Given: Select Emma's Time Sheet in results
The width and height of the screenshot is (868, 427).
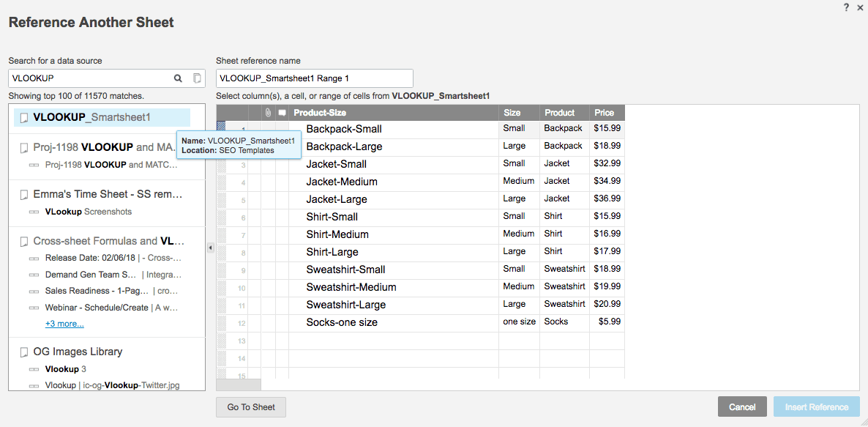Looking at the screenshot, I should tap(107, 195).
